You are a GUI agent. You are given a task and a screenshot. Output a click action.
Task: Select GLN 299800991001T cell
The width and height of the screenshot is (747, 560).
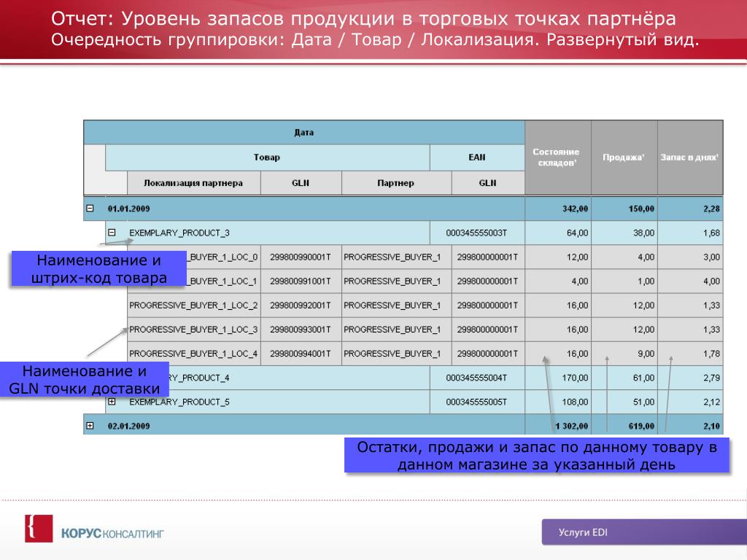(x=301, y=281)
